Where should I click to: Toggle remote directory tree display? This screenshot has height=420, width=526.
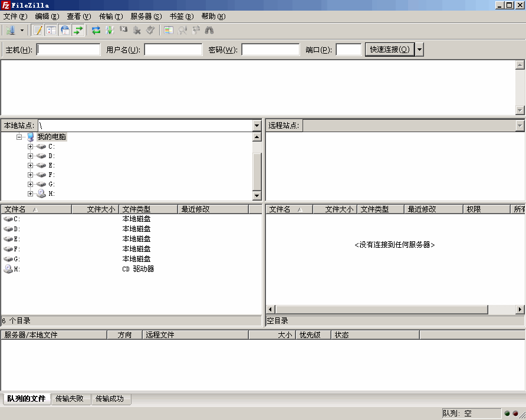[65, 31]
